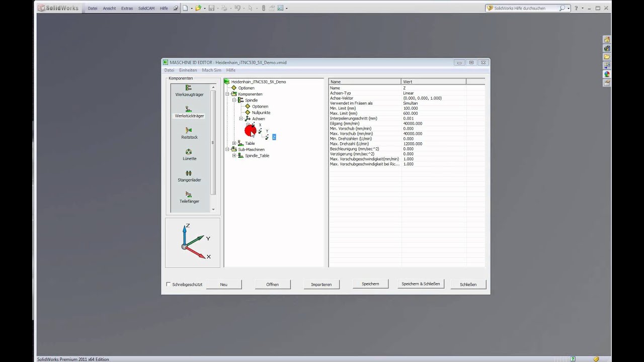
Task: Click the Max. Limit value 600.000
Action: click(411, 113)
